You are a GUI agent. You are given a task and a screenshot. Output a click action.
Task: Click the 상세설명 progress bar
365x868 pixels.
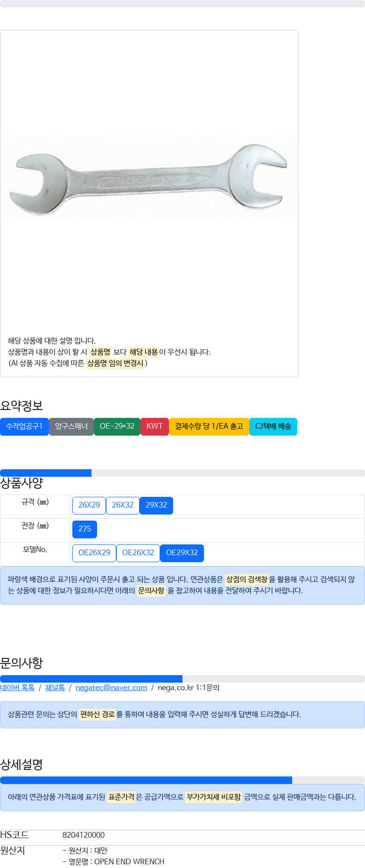point(182,780)
